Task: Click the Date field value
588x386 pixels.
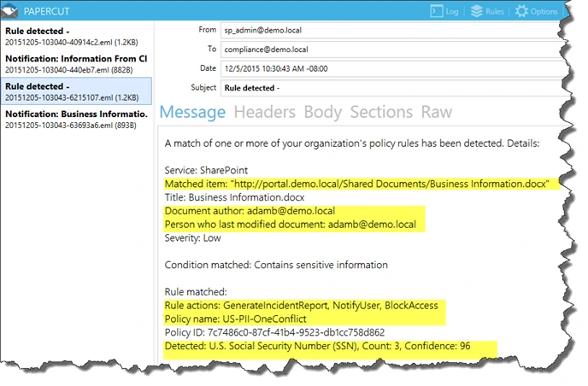Action: pos(392,68)
